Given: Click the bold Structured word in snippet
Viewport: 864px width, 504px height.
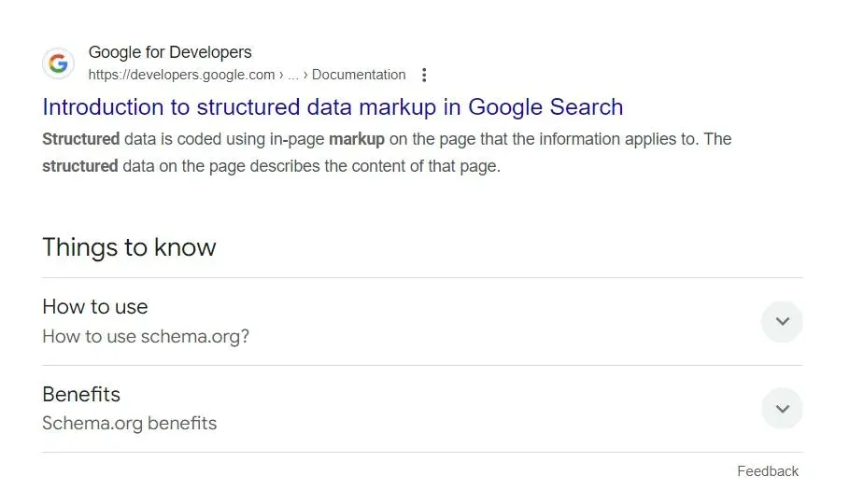Looking at the screenshot, I should click(x=81, y=139).
